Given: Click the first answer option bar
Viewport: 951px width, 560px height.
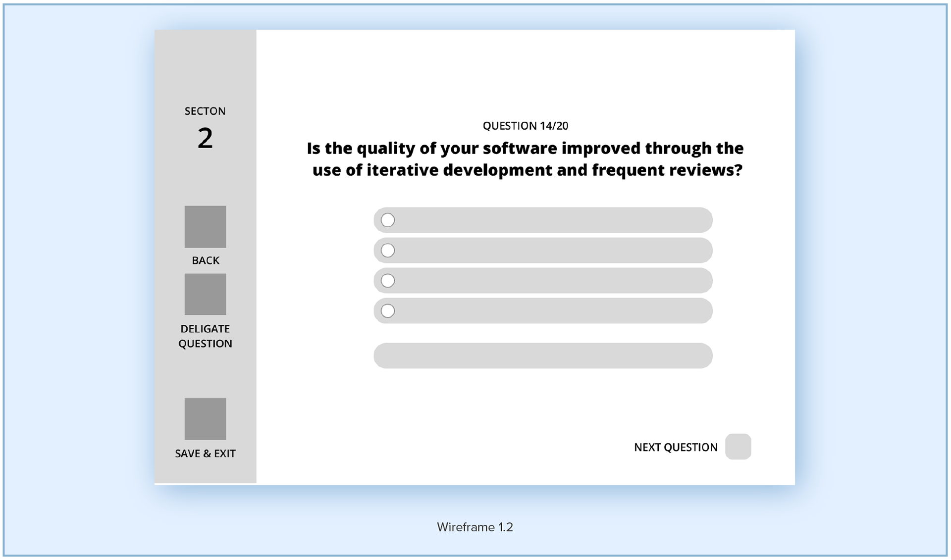Looking at the screenshot, I should (x=550, y=220).
